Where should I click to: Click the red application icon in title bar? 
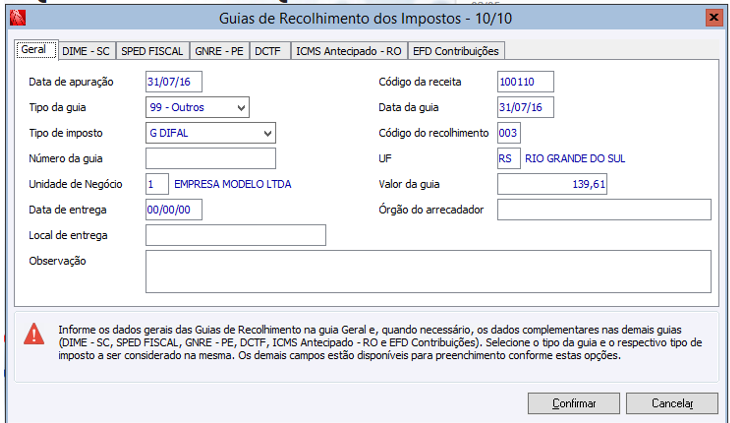pos(18,18)
